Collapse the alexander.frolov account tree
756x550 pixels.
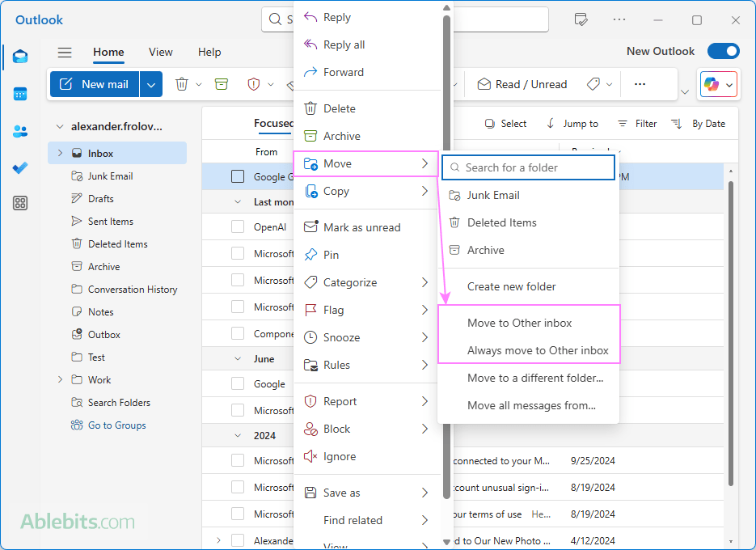click(x=60, y=126)
